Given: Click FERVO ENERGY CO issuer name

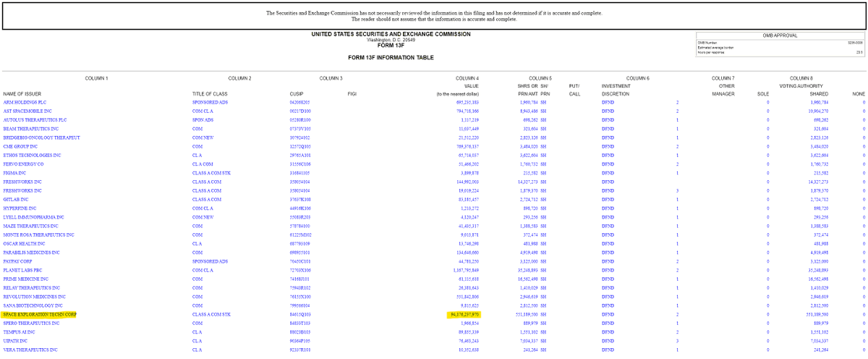Looking at the screenshot, I should [x=24, y=164].
